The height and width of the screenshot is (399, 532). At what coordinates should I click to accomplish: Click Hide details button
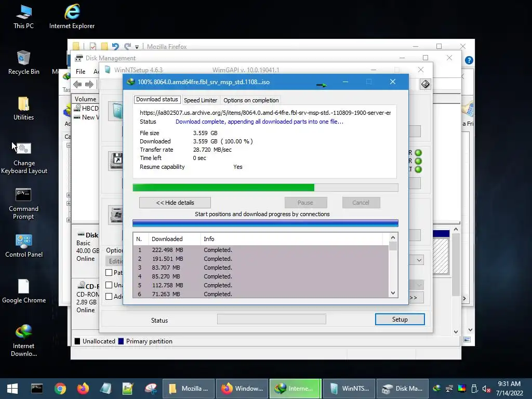pyautogui.click(x=175, y=203)
